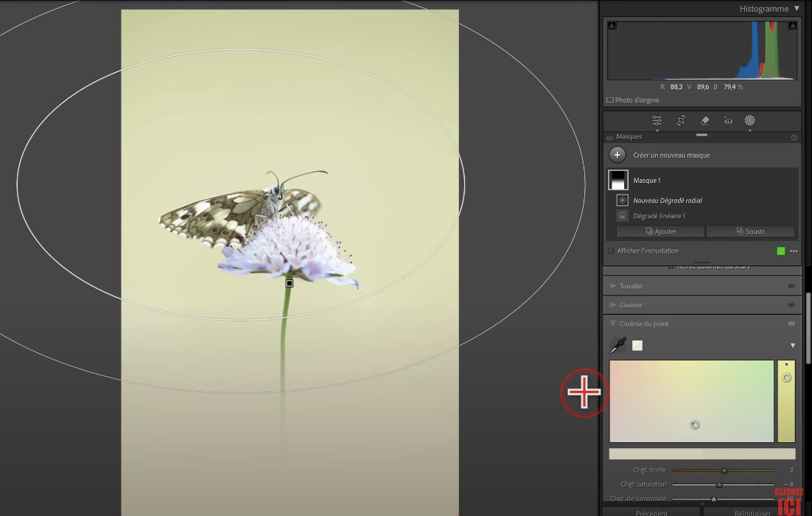Viewport: 812px width, 516px height.
Task: Toggle Couleur panel visibility eye
Action: click(791, 305)
